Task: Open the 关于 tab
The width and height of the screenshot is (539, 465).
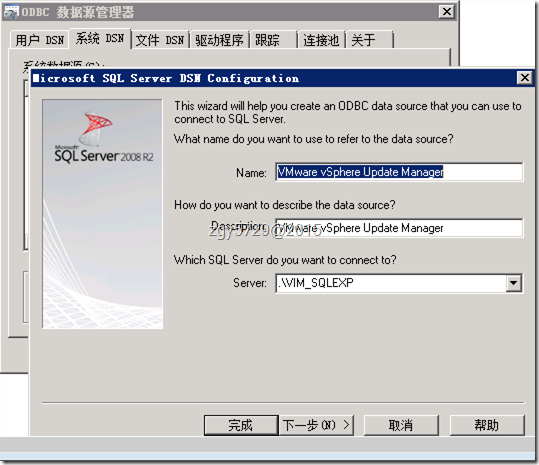Action: pos(370,40)
